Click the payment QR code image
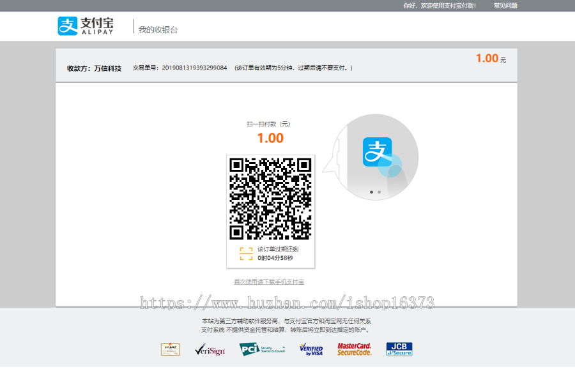This screenshot has height=392, width=575. [x=270, y=199]
